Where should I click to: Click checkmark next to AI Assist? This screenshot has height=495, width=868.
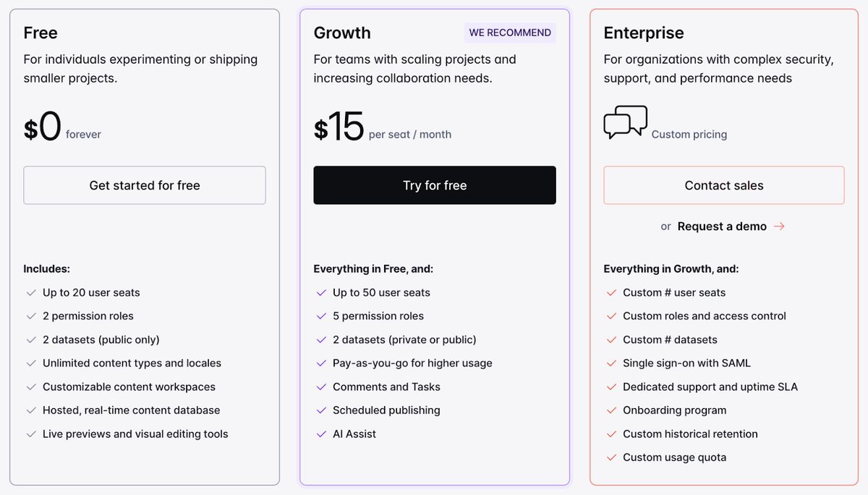coord(321,434)
